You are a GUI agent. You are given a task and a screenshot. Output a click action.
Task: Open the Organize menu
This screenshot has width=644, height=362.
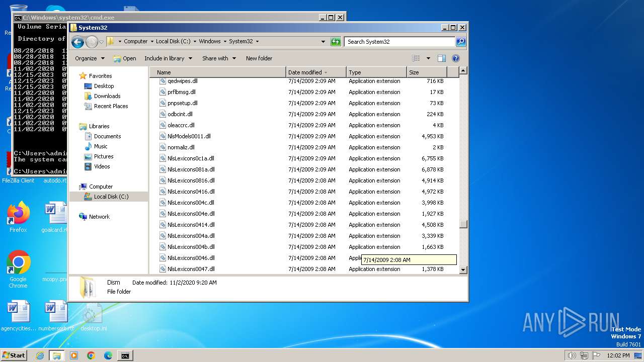[x=90, y=58]
